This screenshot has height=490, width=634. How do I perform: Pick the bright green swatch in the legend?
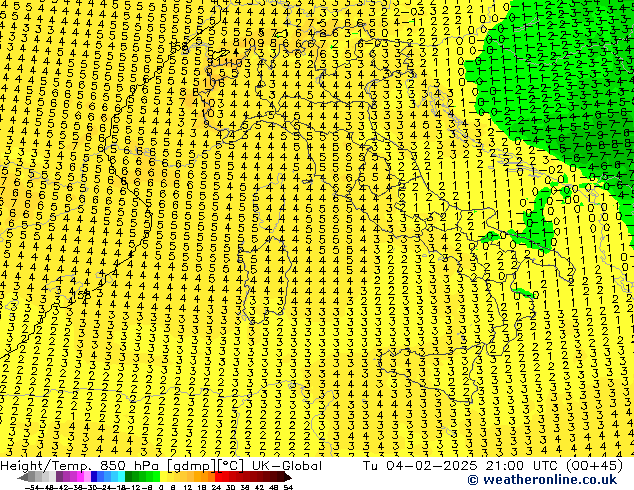click(x=156, y=476)
